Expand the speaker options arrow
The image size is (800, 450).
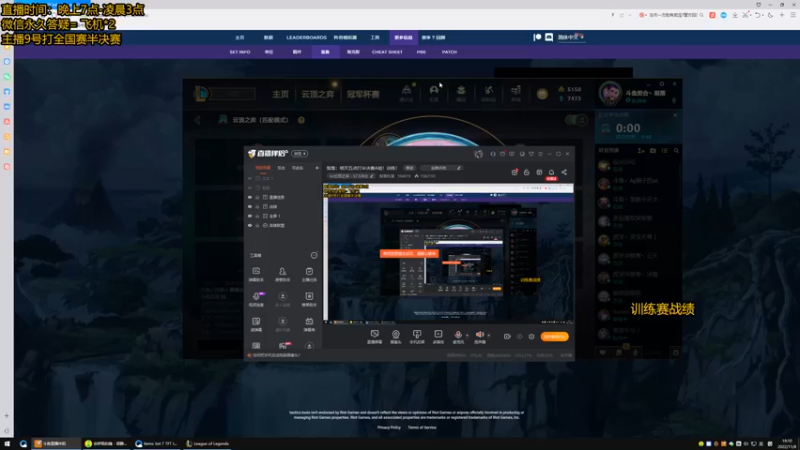point(489,336)
